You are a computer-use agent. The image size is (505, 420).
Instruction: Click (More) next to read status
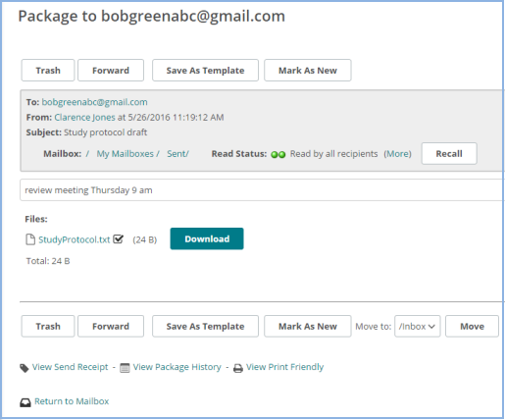pyautogui.click(x=397, y=154)
